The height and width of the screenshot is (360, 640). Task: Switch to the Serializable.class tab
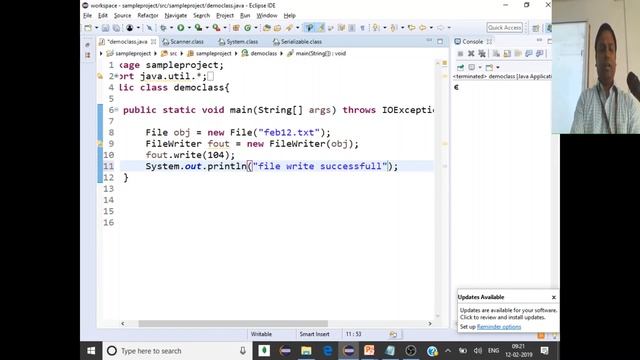coord(297,42)
